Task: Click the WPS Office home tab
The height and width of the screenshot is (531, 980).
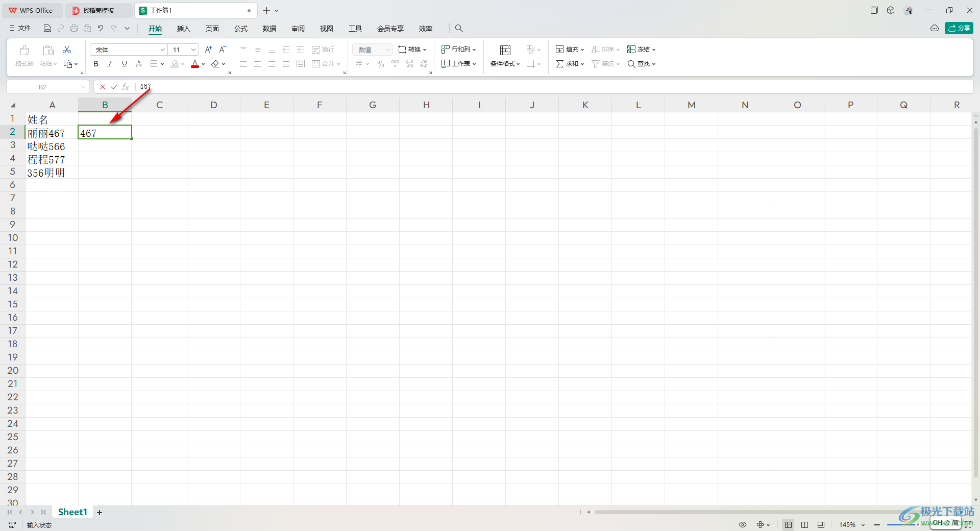Action: [x=32, y=11]
